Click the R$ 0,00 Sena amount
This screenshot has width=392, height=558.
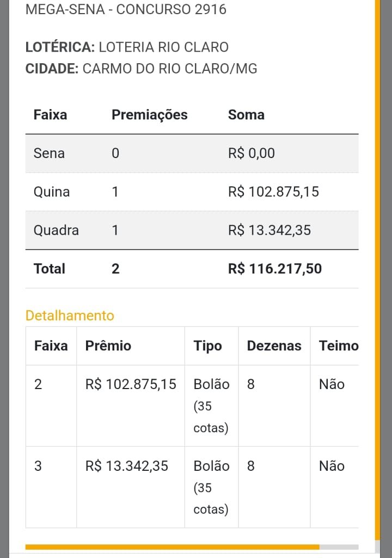(252, 153)
